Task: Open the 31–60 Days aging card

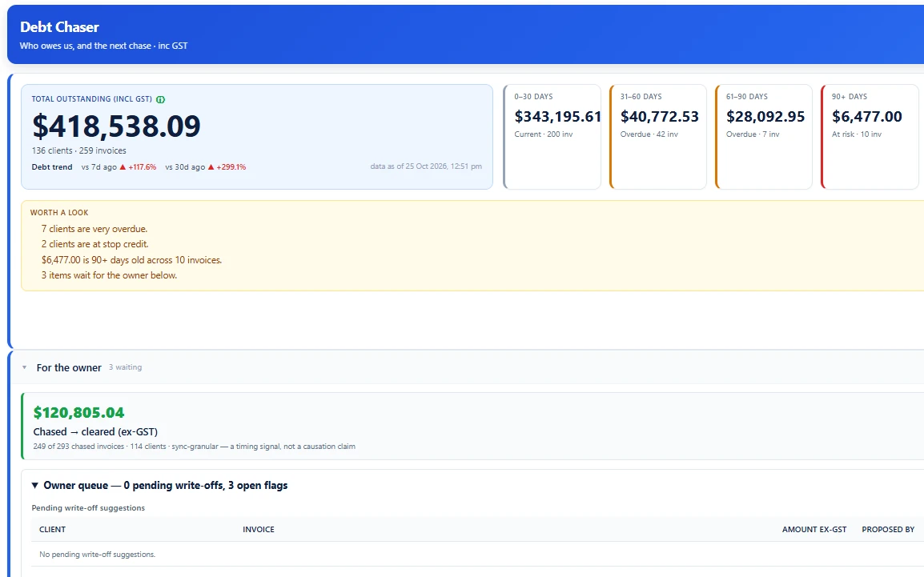Action: pos(658,137)
